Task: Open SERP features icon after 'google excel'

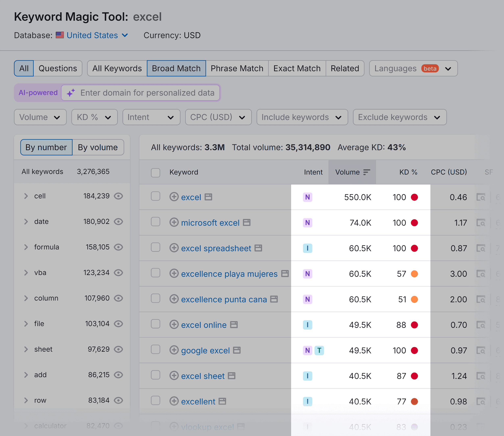Action: click(x=237, y=350)
